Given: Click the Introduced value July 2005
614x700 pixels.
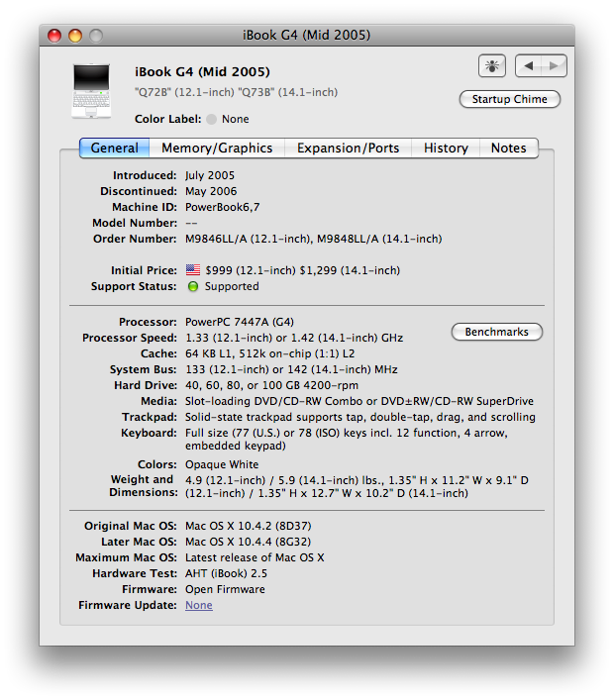Looking at the screenshot, I should coord(210,175).
